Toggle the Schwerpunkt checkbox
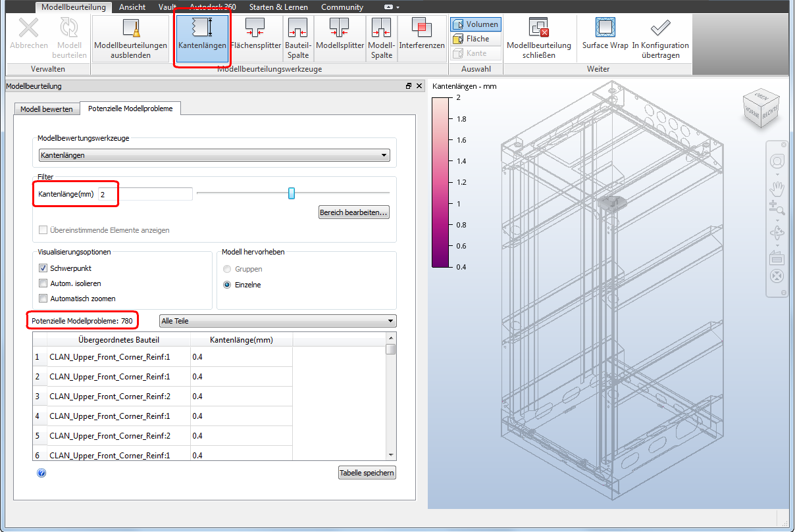This screenshot has width=795, height=532. tap(43, 268)
